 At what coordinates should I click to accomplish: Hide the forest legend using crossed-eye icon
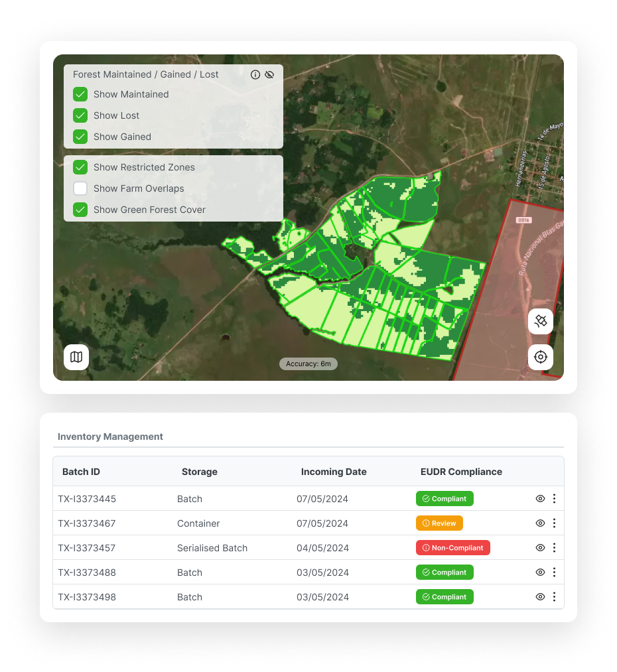coord(269,75)
